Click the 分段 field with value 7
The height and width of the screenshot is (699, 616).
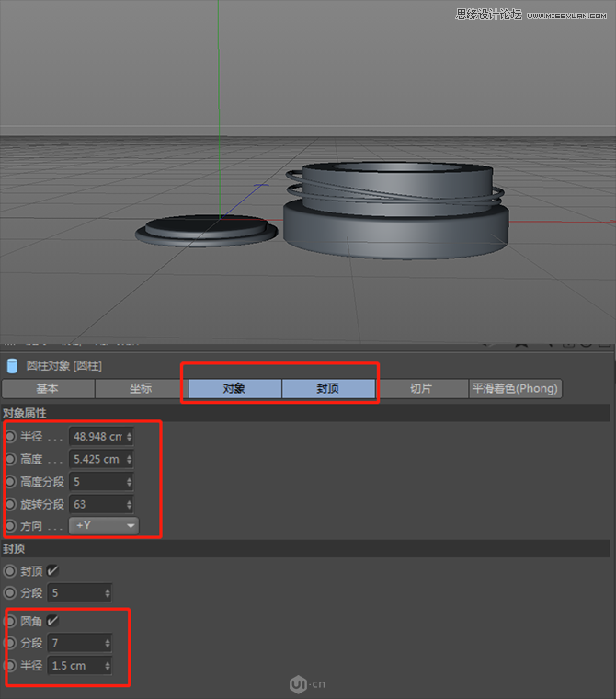pos(74,643)
